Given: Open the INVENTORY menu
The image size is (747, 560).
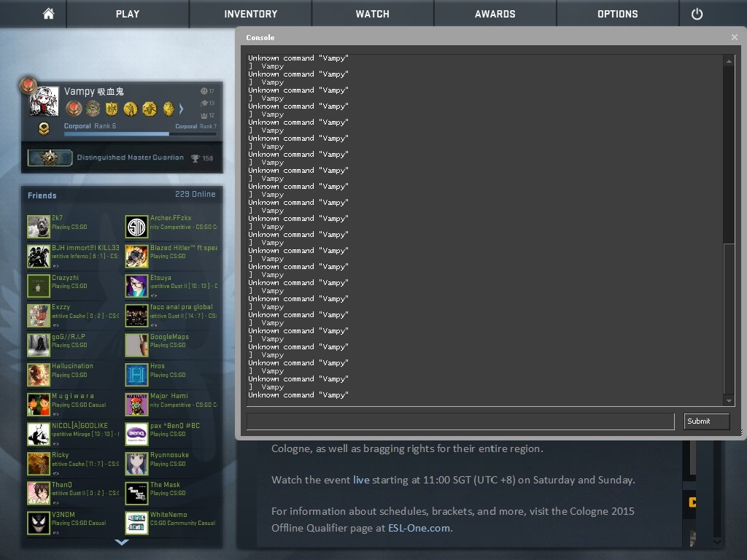Looking at the screenshot, I should point(251,14).
